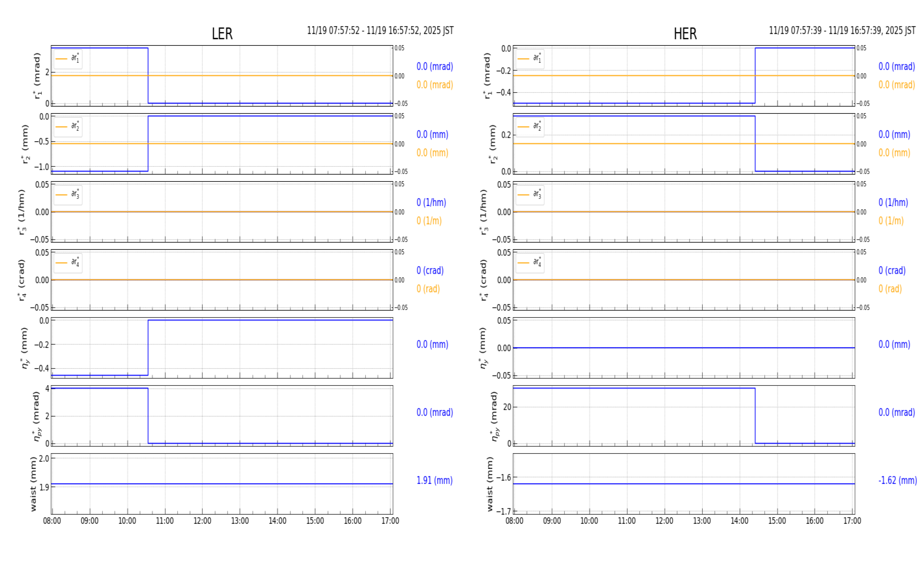Screen dimensions: 924x565
Task: Click the 14:00 tick on HER time axis
Action: (739, 521)
